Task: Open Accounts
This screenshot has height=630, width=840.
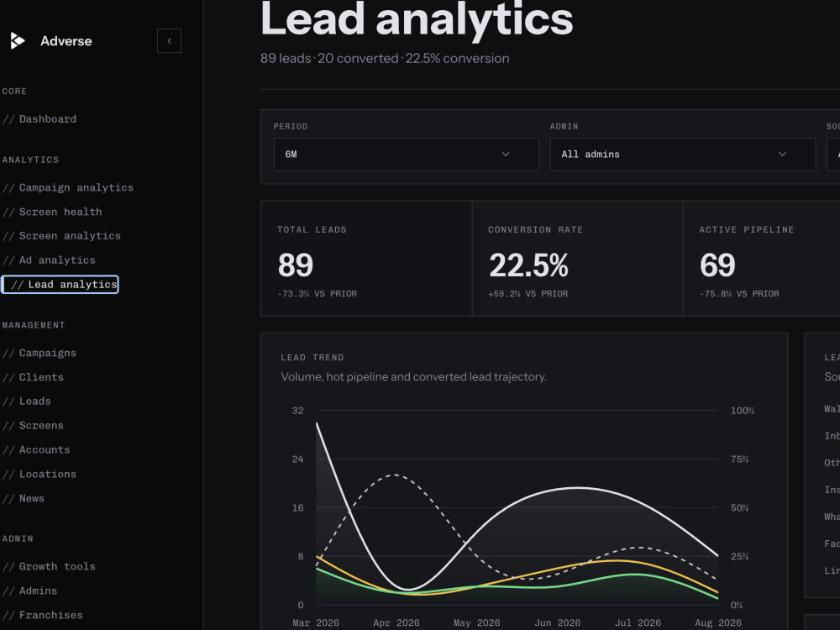Action: click(x=36, y=450)
